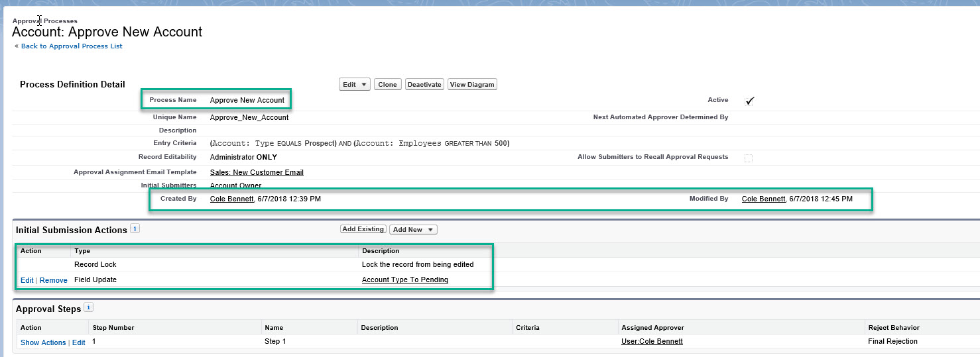Screen dimensions: 980x357
Task: Edit the Field Update submission action
Action: pyautogui.click(x=27, y=280)
